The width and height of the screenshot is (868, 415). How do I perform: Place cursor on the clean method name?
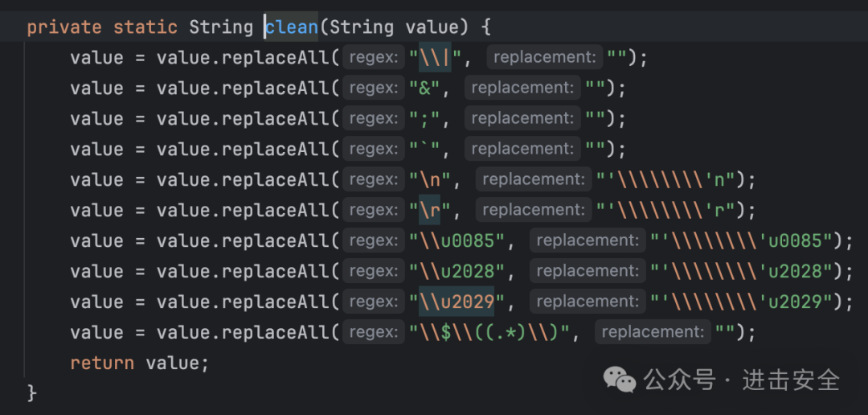pyautogui.click(x=292, y=27)
